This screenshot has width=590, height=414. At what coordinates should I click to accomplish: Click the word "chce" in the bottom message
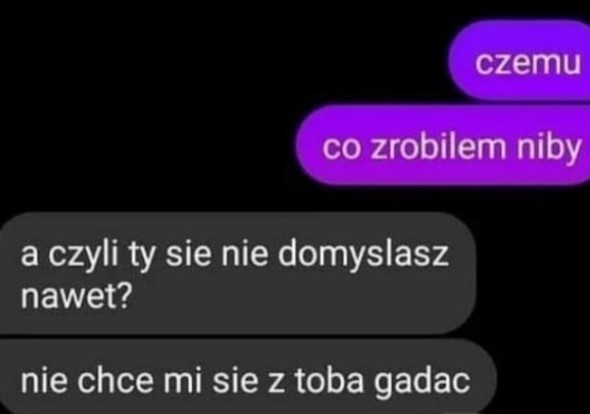[x=116, y=379]
